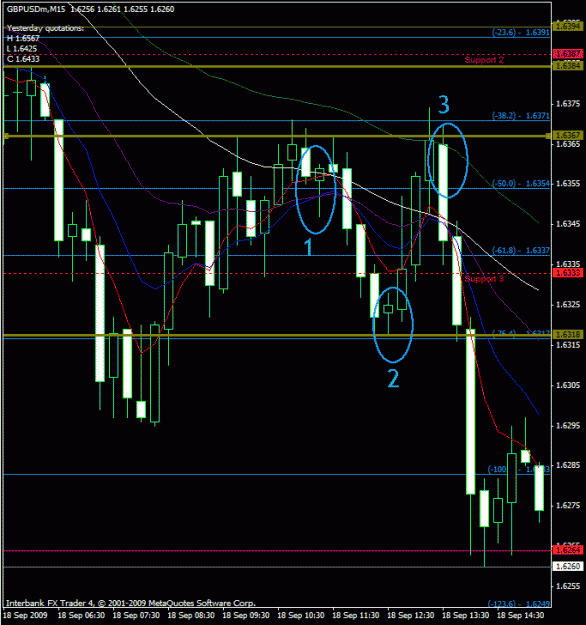Click the 'Support 2' pivot label
The image size is (586, 625).
484,60
